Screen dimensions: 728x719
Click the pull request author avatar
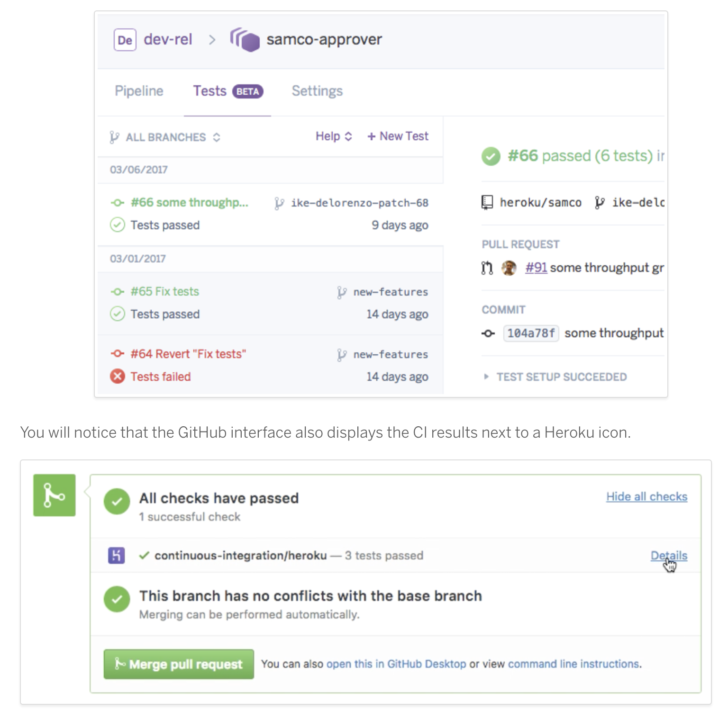point(509,268)
